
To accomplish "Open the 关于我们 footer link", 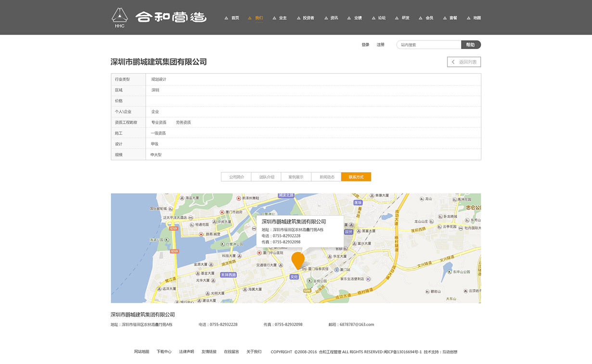I will [254, 352].
